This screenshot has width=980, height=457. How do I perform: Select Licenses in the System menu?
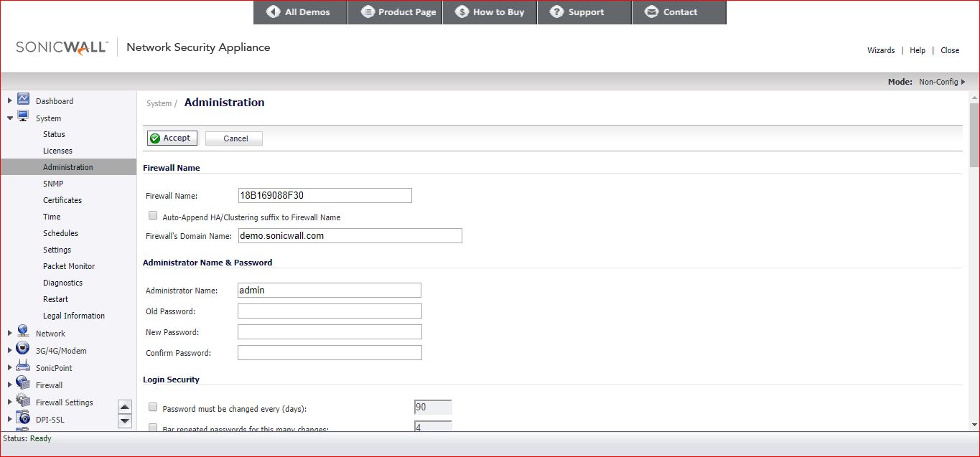[57, 151]
